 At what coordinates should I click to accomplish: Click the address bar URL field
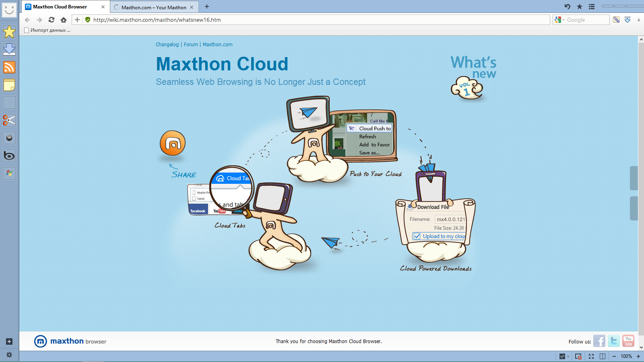point(318,20)
